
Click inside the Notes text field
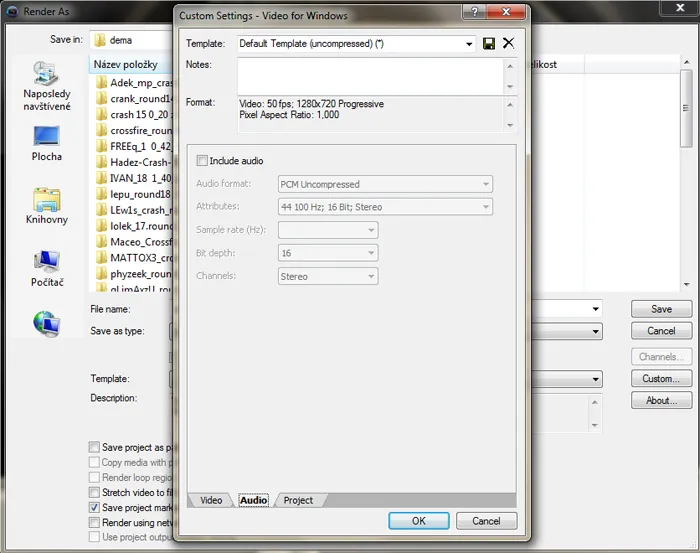(370, 76)
